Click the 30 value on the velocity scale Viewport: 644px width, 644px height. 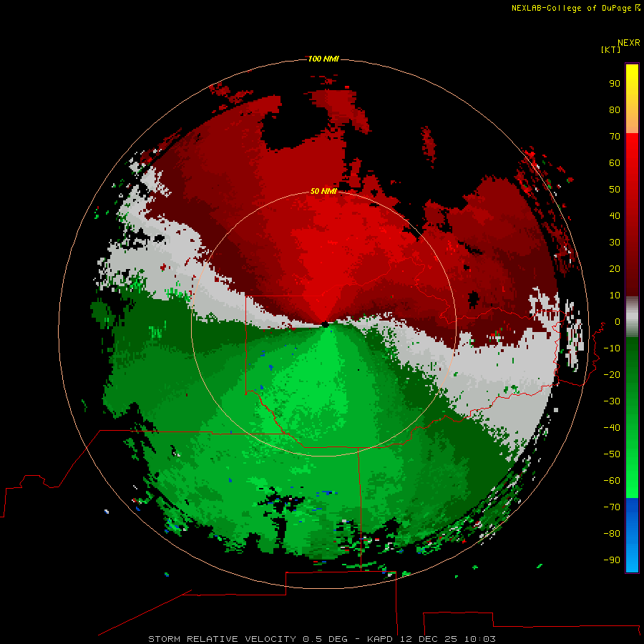tap(615, 243)
